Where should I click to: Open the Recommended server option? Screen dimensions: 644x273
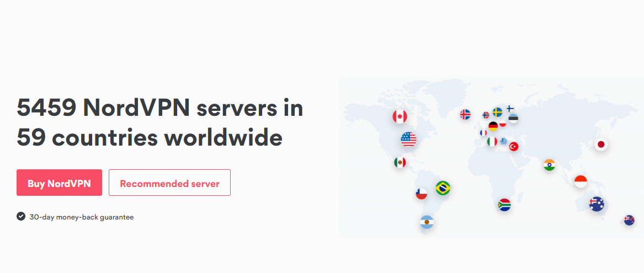(x=169, y=183)
